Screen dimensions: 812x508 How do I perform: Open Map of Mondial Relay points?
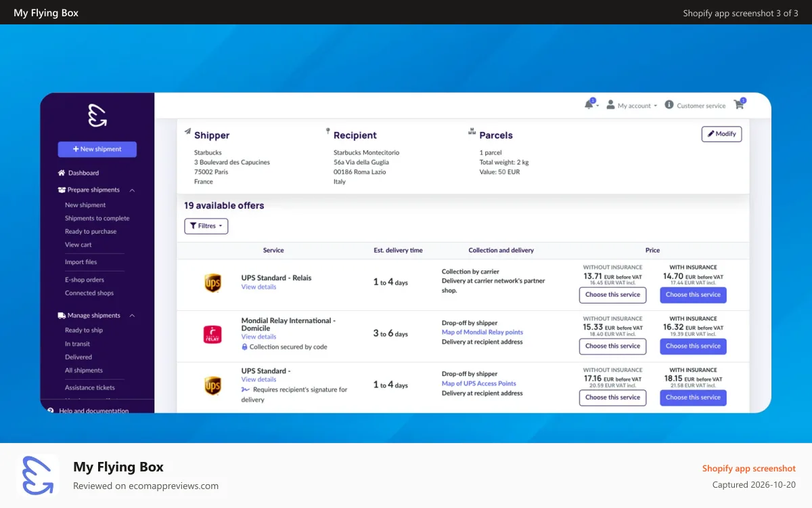[482, 332]
